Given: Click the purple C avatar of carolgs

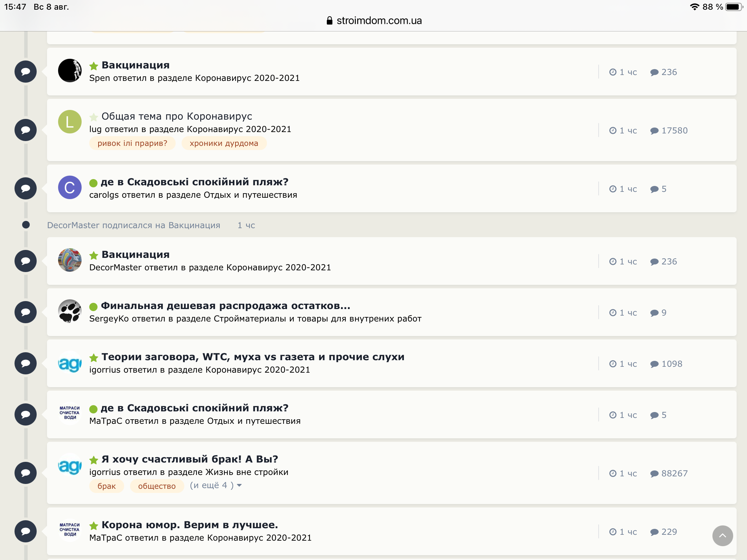Looking at the screenshot, I should tap(70, 187).
